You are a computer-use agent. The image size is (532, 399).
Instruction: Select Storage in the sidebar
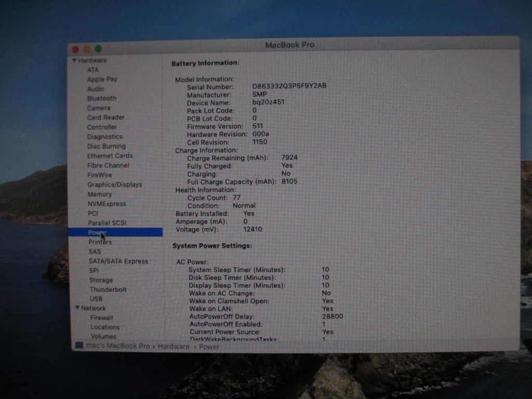pyautogui.click(x=101, y=280)
